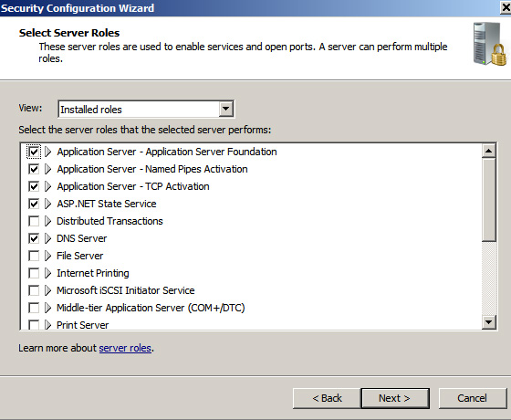Select 'Internet Printing' row text
This screenshot has height=420, width=511.
click(x=93, y=273)
